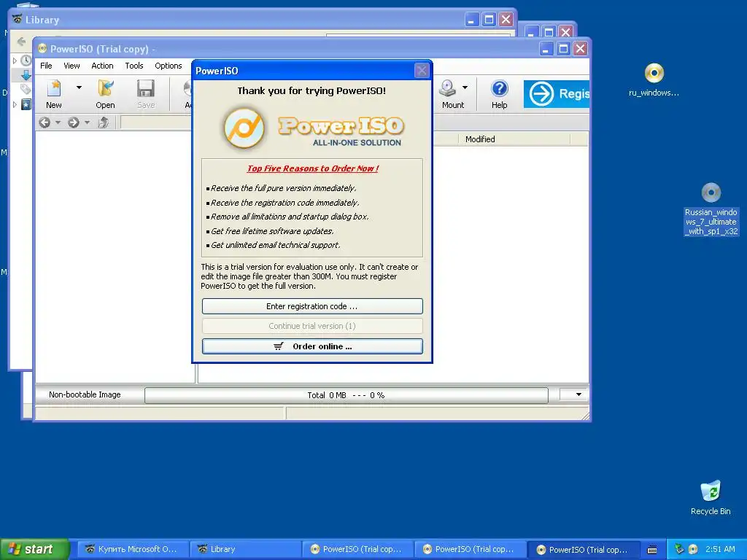Click the Mount drive toolbar icon
Viewport: 747px width, 560px height.
point(448,88)
